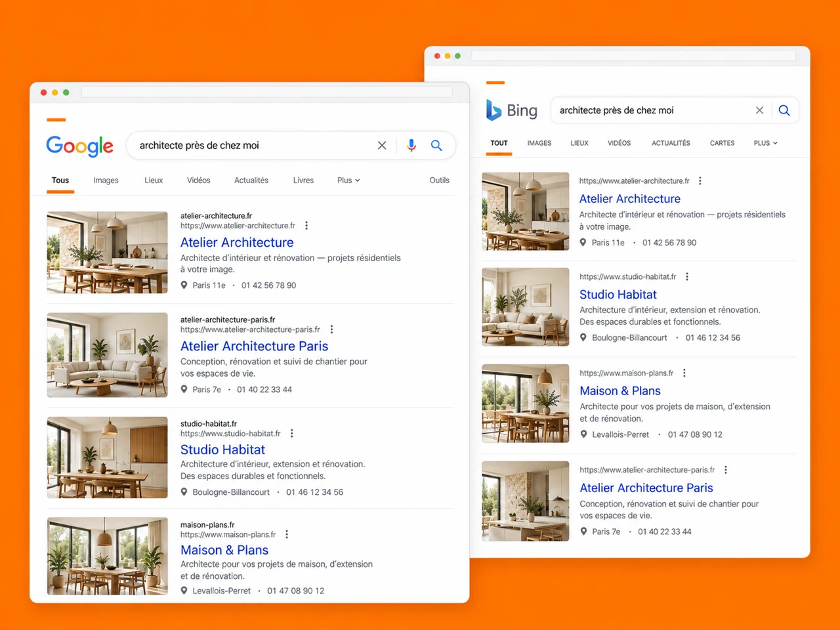Open three-dot menu for Google studio-habitat.fr result
This screenshot has width=840, height=630.
(292, 433)
